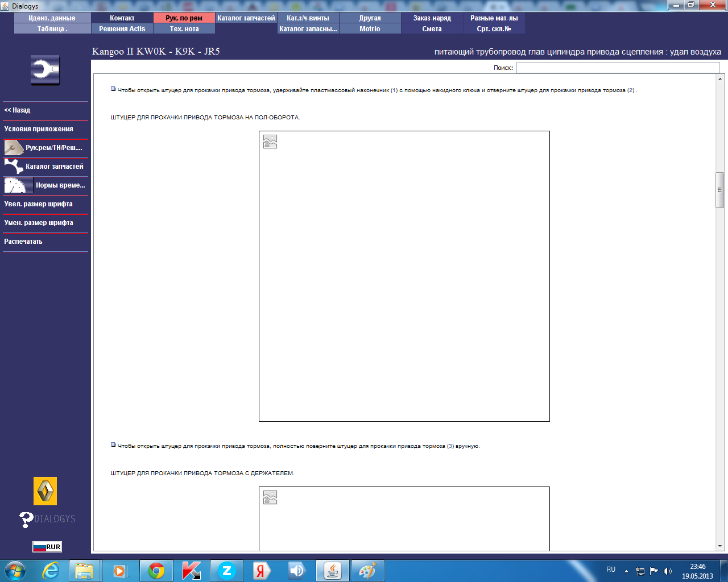728x582 pixels.
Task: Select the Java Dialogys taskbar icon
Action: tap(333, 571)
